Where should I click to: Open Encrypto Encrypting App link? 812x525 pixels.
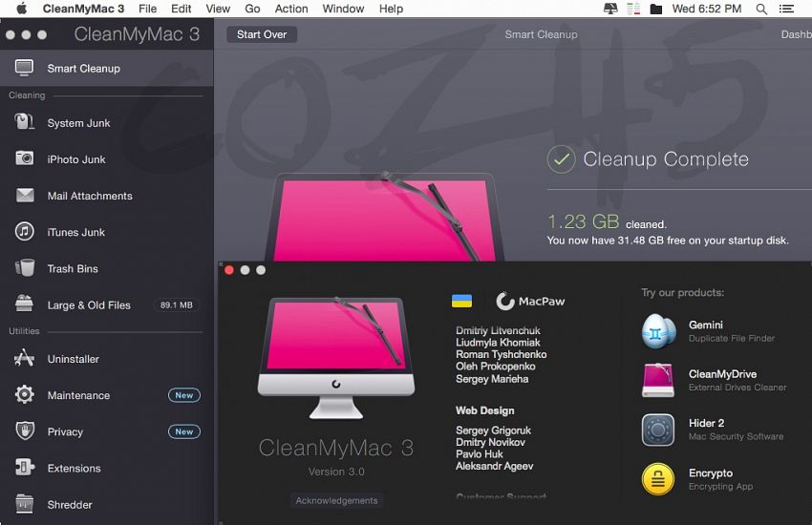click(x=720, y=479)
